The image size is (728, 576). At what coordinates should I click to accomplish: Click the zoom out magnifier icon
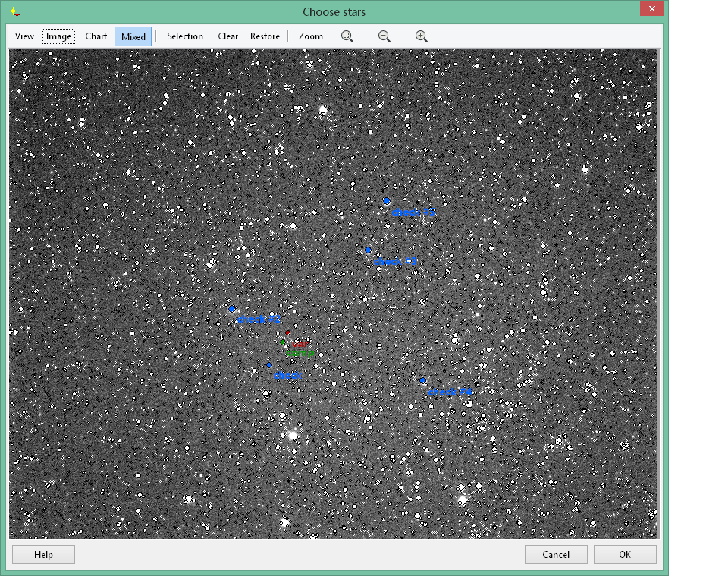coord(384,36)
